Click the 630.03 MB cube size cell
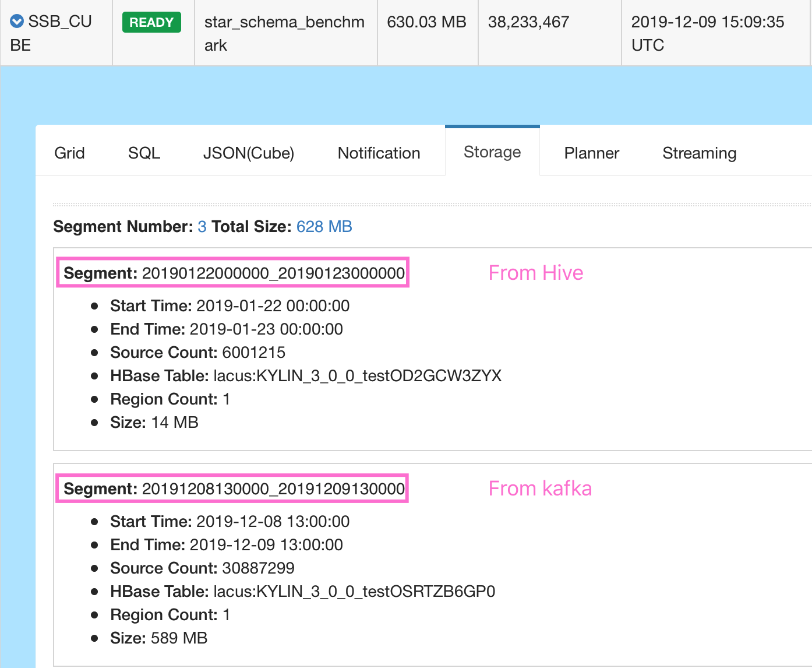812x668 pixels. coord(426,22)
